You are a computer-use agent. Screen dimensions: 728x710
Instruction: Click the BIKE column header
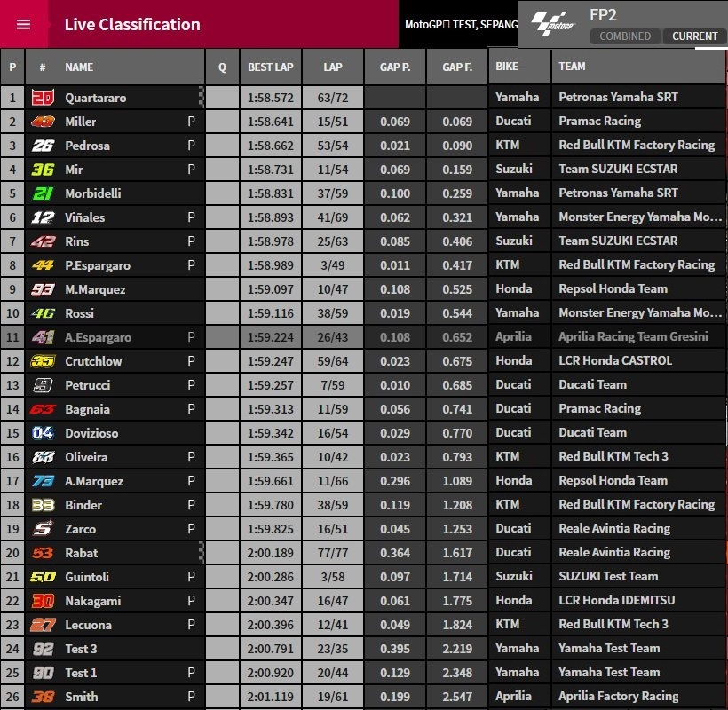[x=507, y=67]
